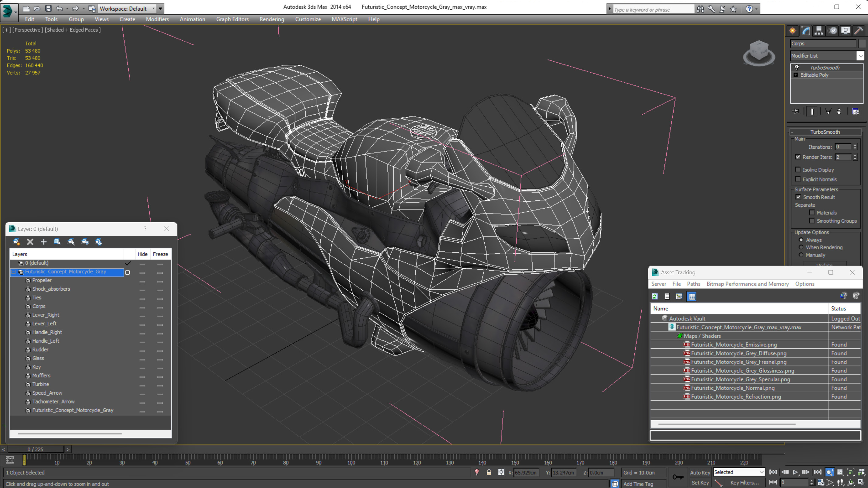The height and width of the screenshot is (488, 868).
Task: Select the When Rendering radio button
Action: click(801, 247)
